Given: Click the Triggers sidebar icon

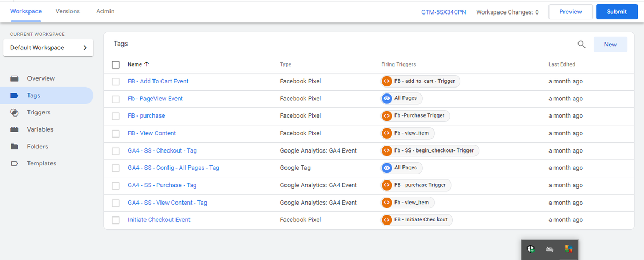Looking at the screenshot, I should click(15, 113).
